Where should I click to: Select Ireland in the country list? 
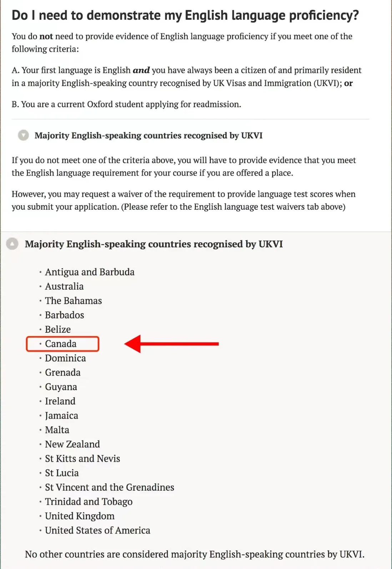(x=60, y=401)
